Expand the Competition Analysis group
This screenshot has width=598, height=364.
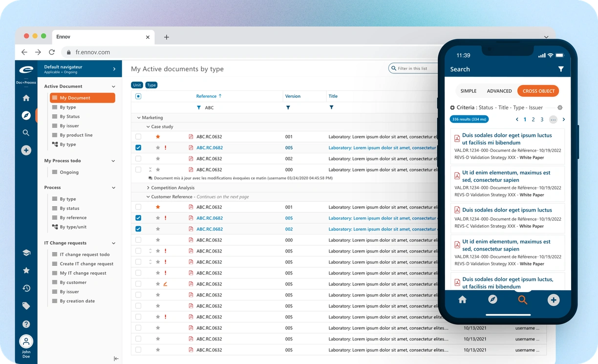148,188
